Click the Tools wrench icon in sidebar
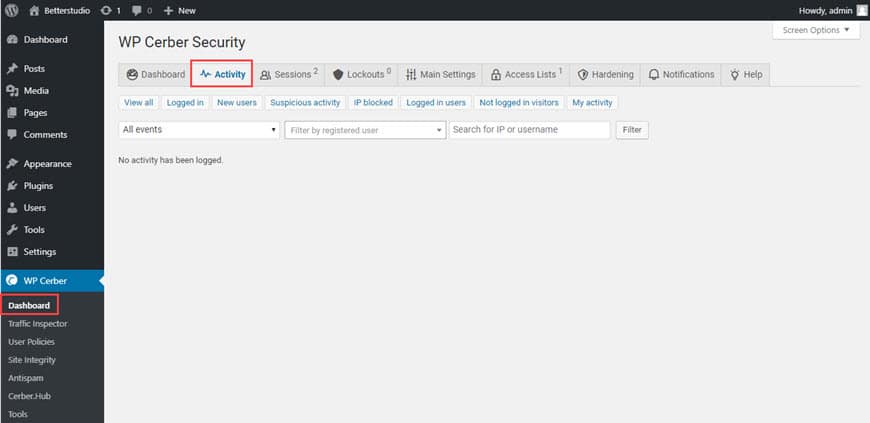The height and width of the screenshot is (423, 870). pos(12,230)
